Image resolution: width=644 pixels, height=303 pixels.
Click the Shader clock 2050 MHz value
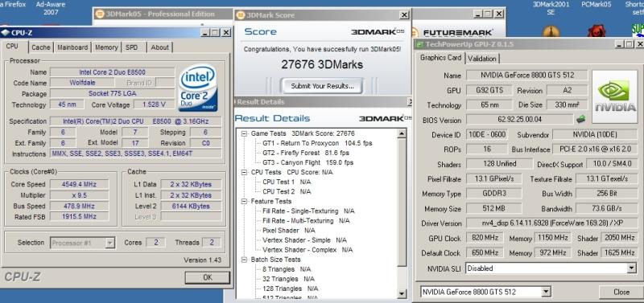(619, 238)
